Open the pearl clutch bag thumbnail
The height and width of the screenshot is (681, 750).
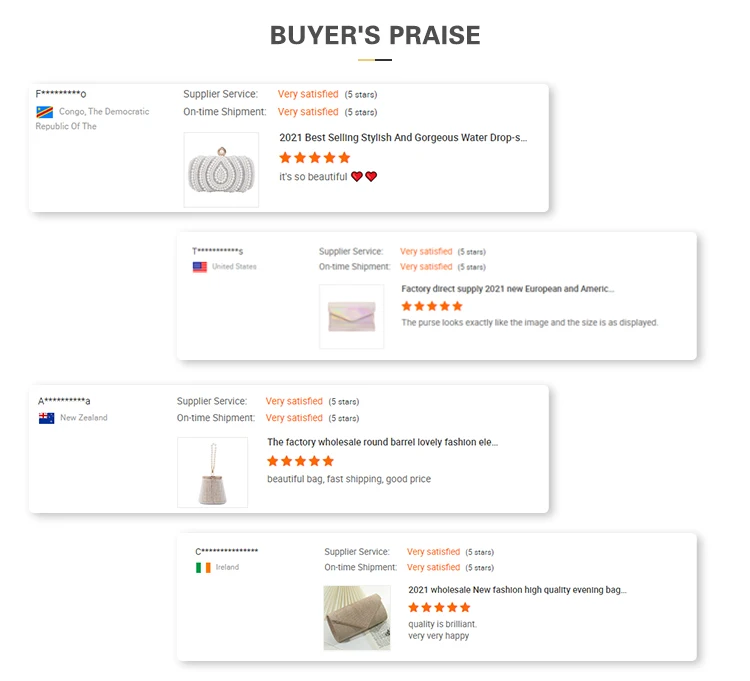tap(221, 170)
